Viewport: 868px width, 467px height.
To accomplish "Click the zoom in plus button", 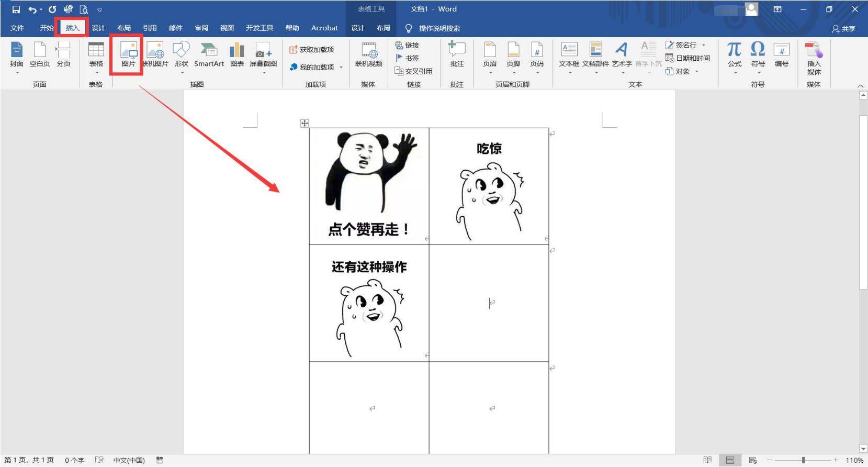I will [x=836, y=460].
